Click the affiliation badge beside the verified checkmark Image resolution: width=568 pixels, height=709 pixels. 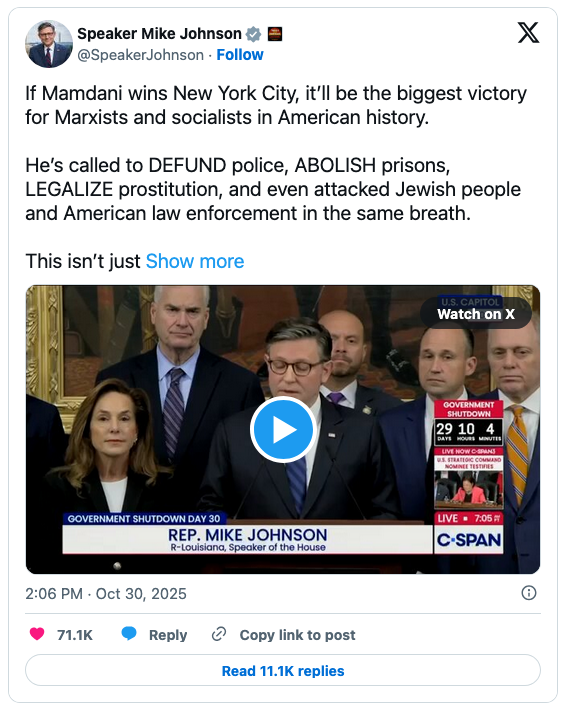(x=275, y=34)
